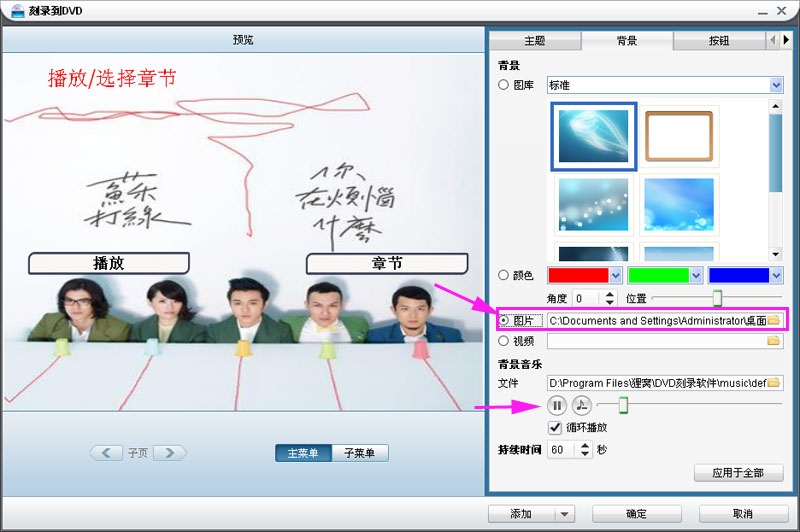The height and width of the screenshot is (532, 800).
Task: Click the music volume slider handle
Action: coord(623,405)
